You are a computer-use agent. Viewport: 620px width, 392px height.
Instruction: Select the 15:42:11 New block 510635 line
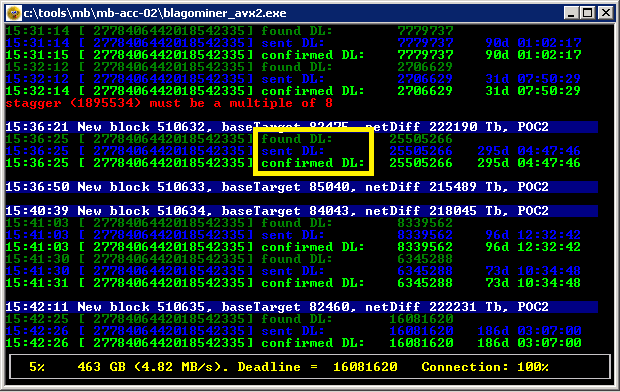point(302,307)
